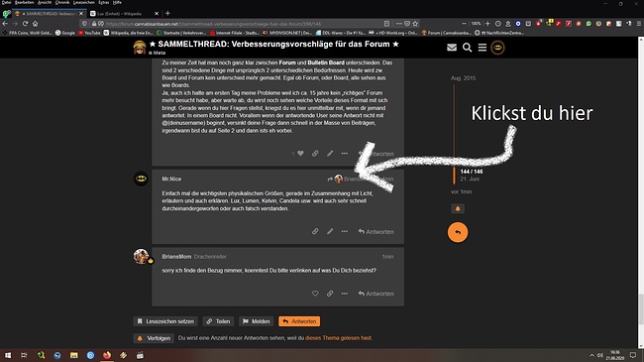The image size is (644, 362).
Task: Click the BriansMom username
Action: pyautogui.click(x=176, y=256)
